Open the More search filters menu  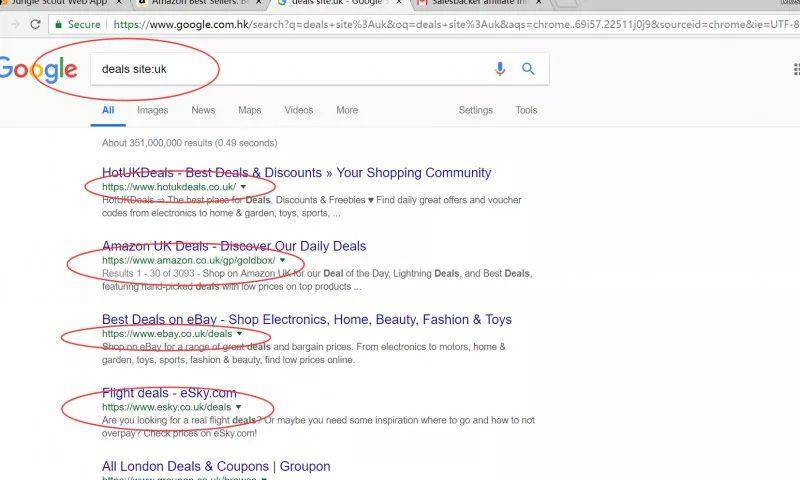click(x=347, y=110)
